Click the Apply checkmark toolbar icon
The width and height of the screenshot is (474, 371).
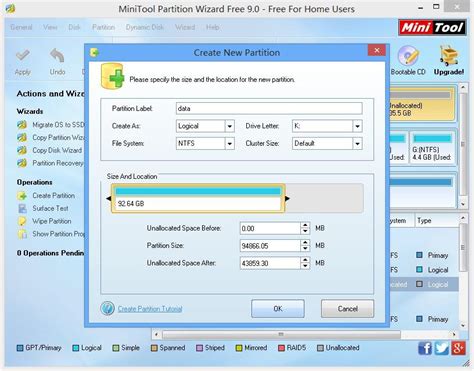pos(23,55)
